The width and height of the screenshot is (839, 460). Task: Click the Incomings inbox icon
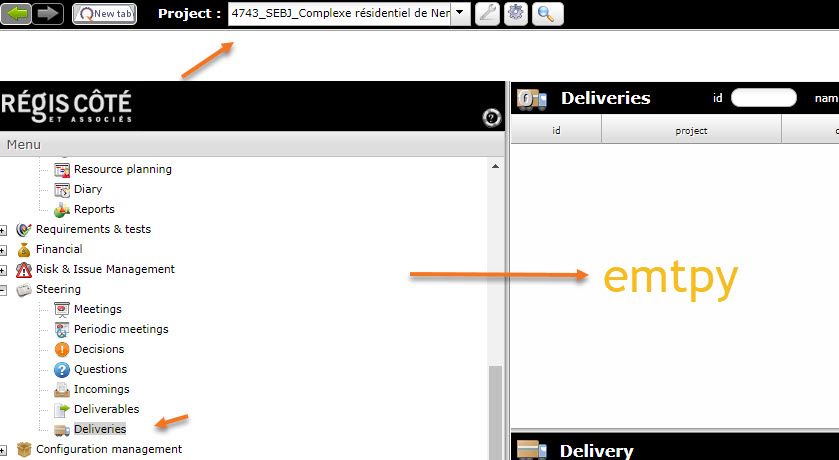62,390
